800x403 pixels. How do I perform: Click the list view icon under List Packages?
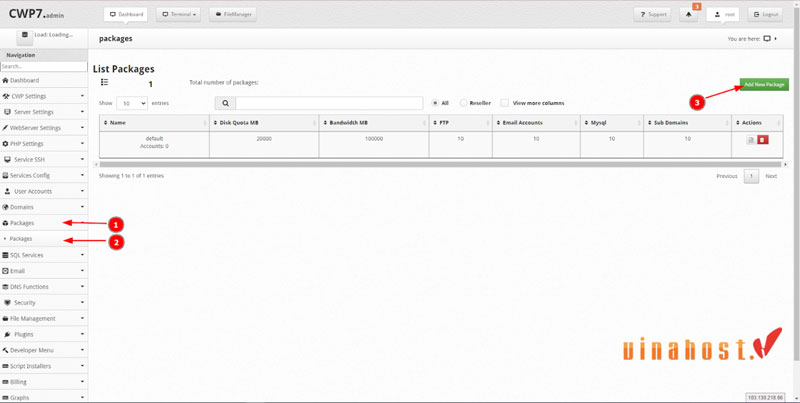tap(105, 82)
